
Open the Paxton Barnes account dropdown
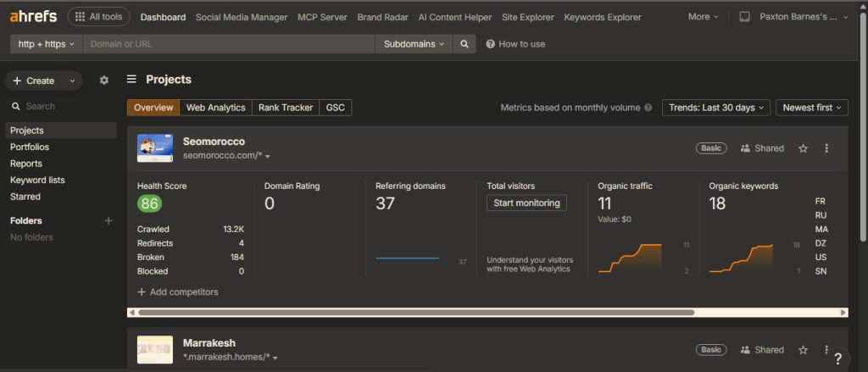click(x=804, y=17)
